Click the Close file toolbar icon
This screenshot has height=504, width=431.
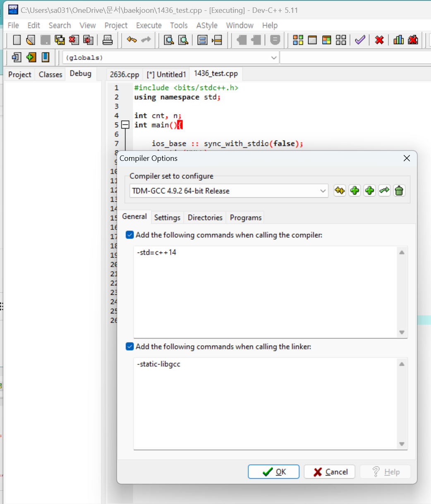click(74, 40)
